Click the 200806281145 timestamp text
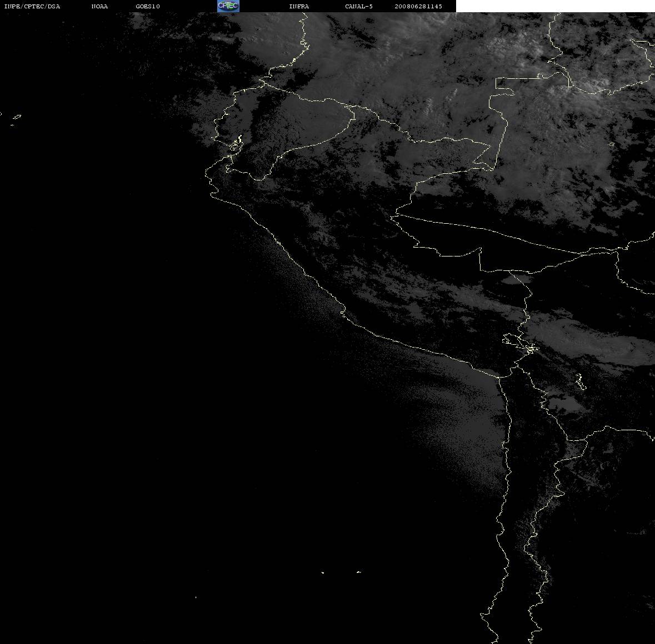This screenshot has height=644, width=655. click(418, 6)
